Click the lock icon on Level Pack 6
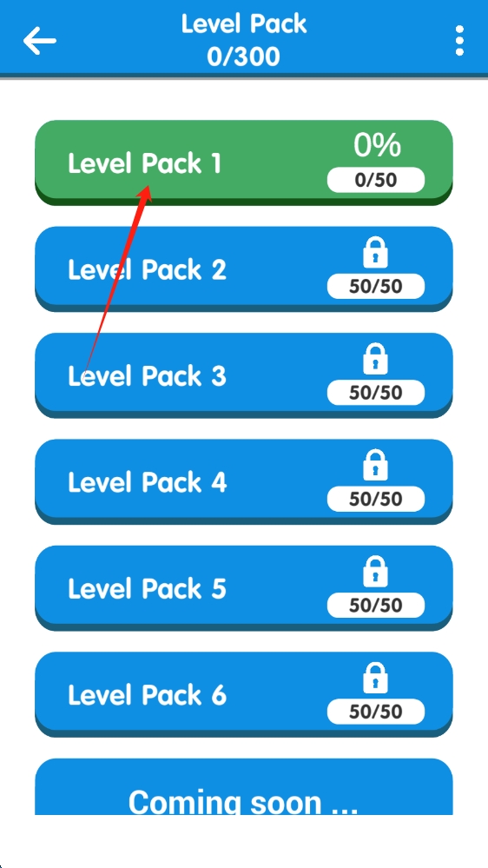 pyautogui.click(x=375, y=678)
